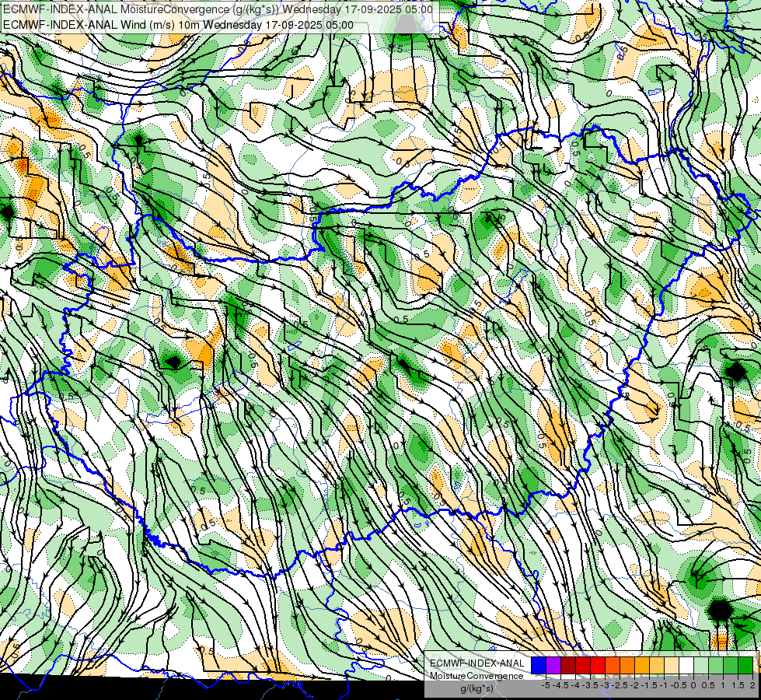761x700 pixels.
Task: Pick the swatch between -3 and -2.5
Action: 613,665
